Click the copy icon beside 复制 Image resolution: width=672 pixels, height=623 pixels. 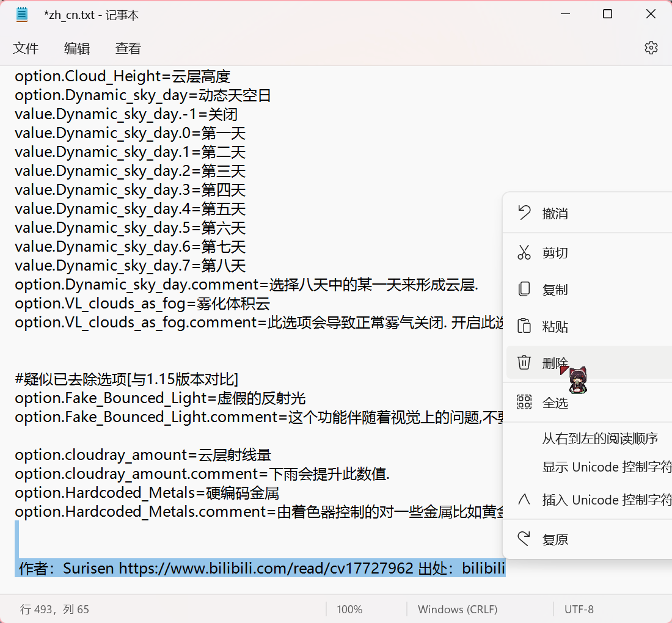[x=524, y=290]
